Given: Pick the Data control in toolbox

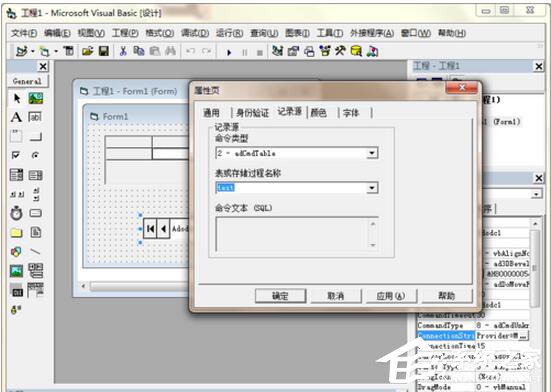Looking at the screenshot, I should (35, 271).
